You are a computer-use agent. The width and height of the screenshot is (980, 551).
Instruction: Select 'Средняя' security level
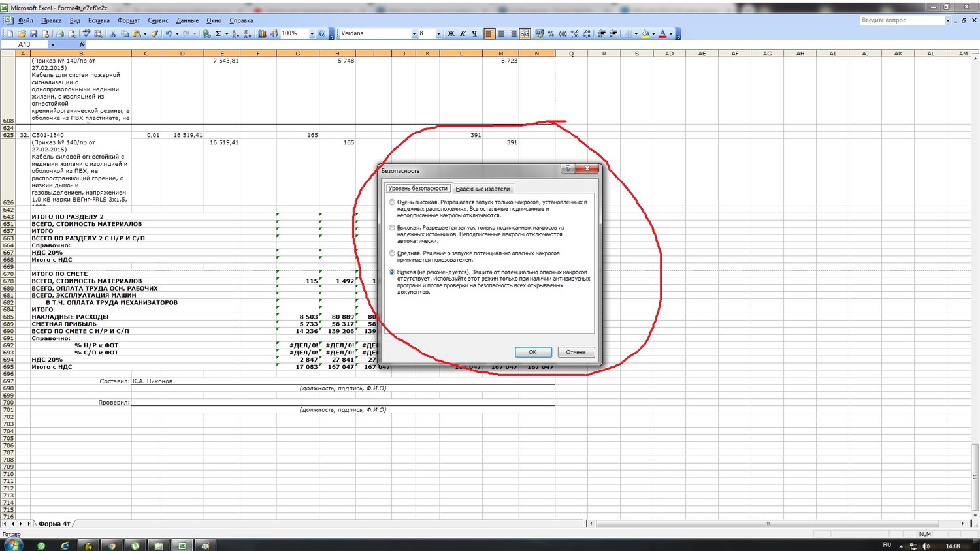392,253
